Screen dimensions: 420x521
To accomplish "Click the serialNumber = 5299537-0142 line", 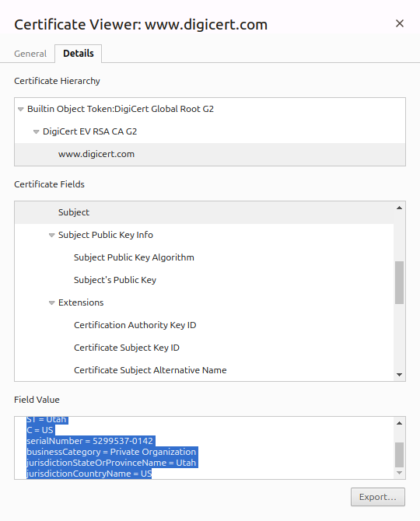I will (89, 441).
